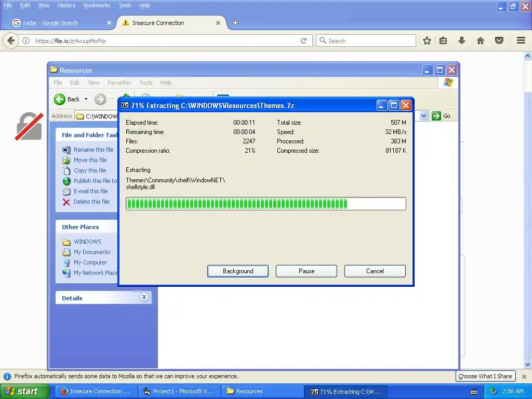
Task: Open the Windows start menu
Action: tap(24, 391)
